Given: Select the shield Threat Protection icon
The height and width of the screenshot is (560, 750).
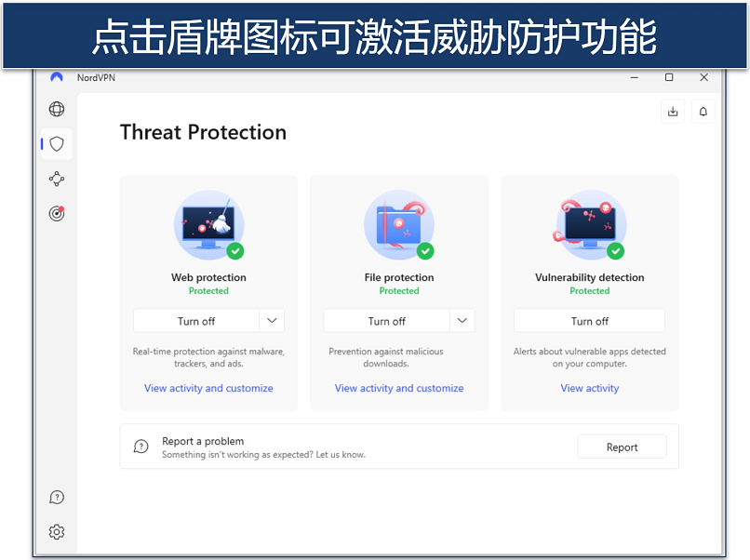Looking at the screenshot, I should (x=57, y=144).
